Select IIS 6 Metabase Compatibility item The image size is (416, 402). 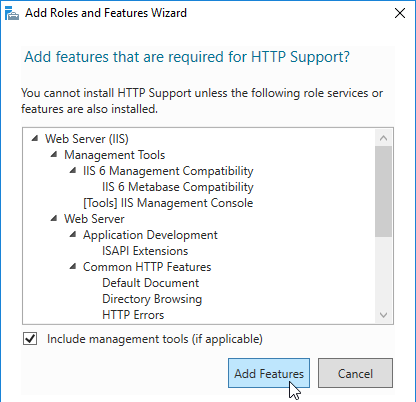178,187
